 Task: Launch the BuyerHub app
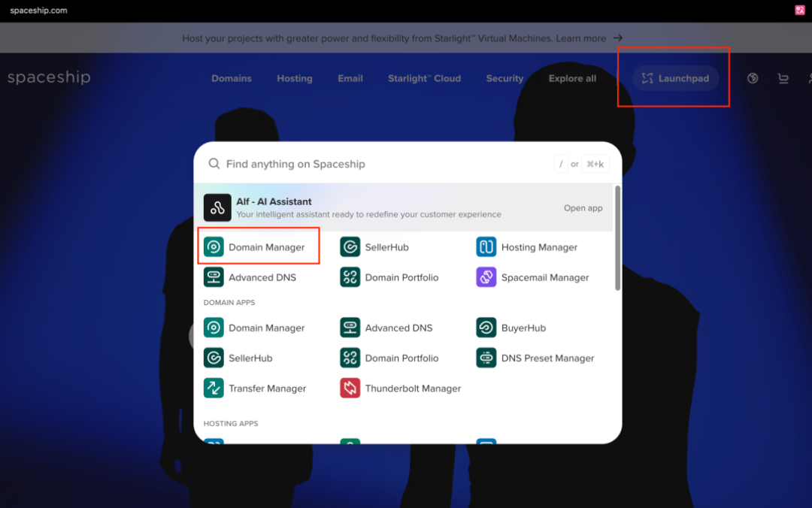pos(511,328)
